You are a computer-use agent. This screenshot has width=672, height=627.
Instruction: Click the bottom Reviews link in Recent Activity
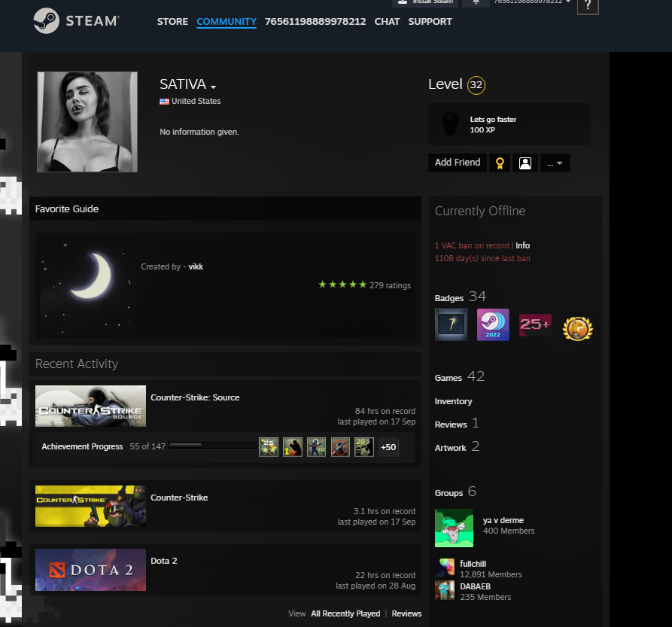406,613
